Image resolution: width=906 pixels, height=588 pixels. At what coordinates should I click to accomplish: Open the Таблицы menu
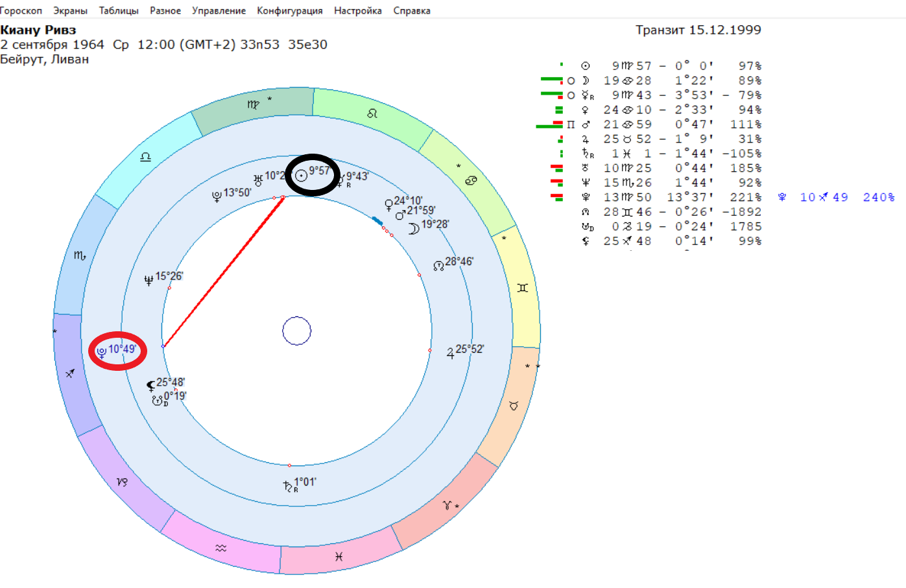coord(119,10)
